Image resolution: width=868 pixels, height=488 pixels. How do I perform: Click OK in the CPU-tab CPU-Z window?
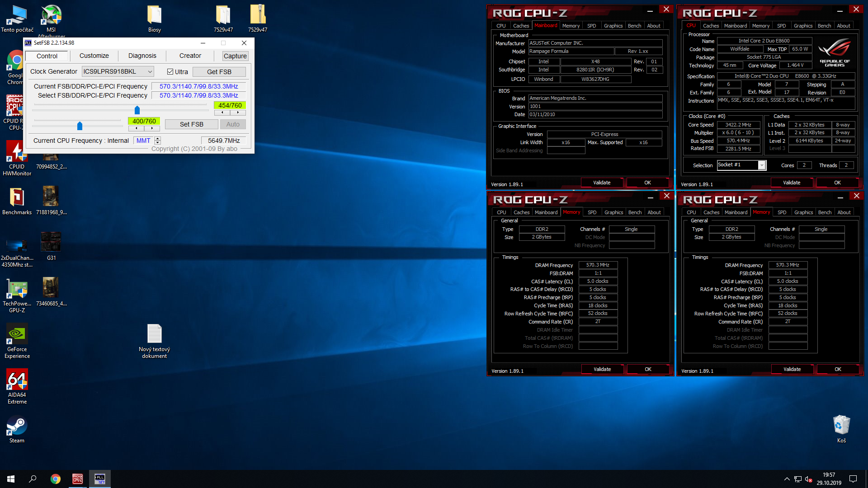tap(837, 183)
